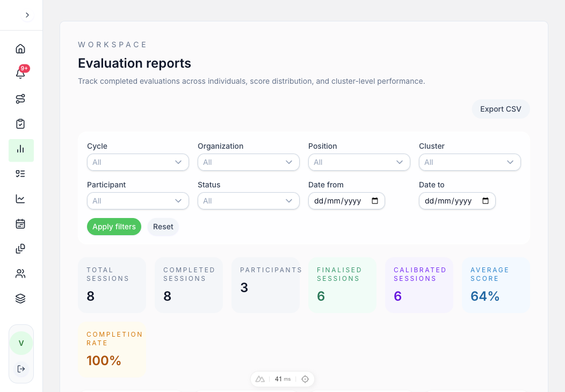Viewport: 565px width, 392px height.
Task: Click the Total Sessions stat card
Action: [112, 285]
